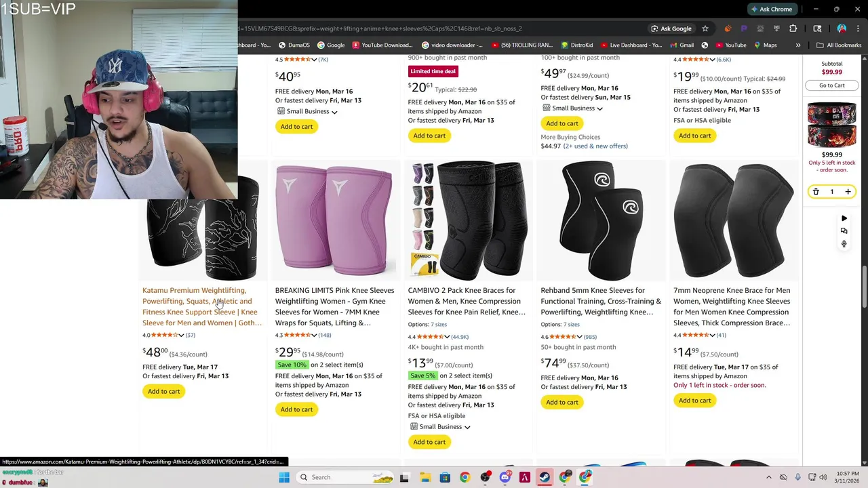Open the Chrome extensions puzzle icon
The height and width of the screenshot is (488, 868).
793,28
